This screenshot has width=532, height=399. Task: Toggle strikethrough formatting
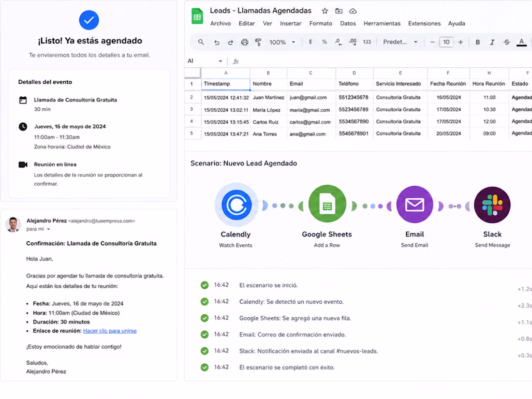coord(506,42)
